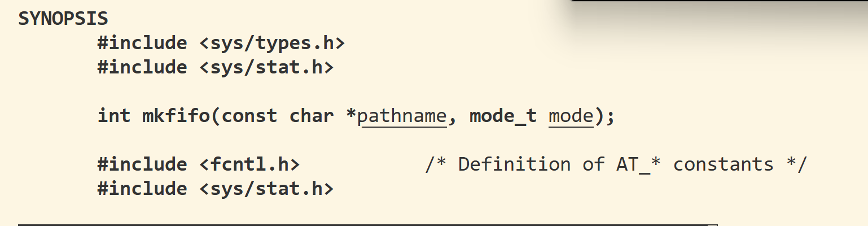868x226 pixels.
Task: Click the word "constants" in the comment
Action: pos(723,164)
